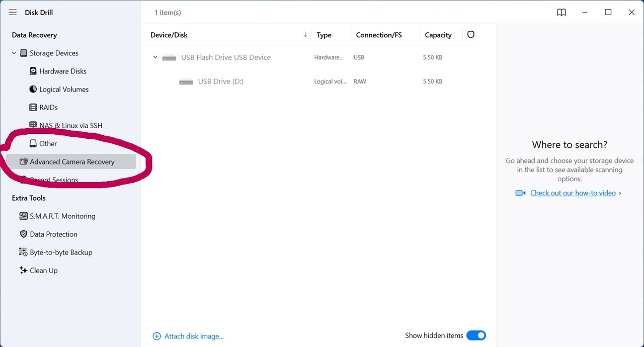Maximize the Disk Drill window
Image resolution: width=644 pixels, height=347 pixels.
[608, 13]
